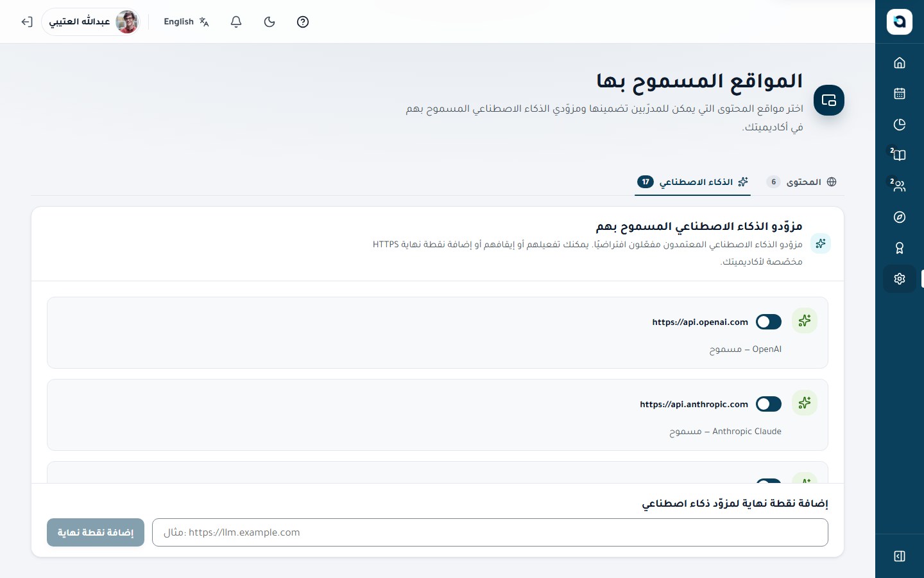Toggle the api.anthropic.com provider switch
The width and height of the screenshot is (924, 578).
tap(769, 404)
